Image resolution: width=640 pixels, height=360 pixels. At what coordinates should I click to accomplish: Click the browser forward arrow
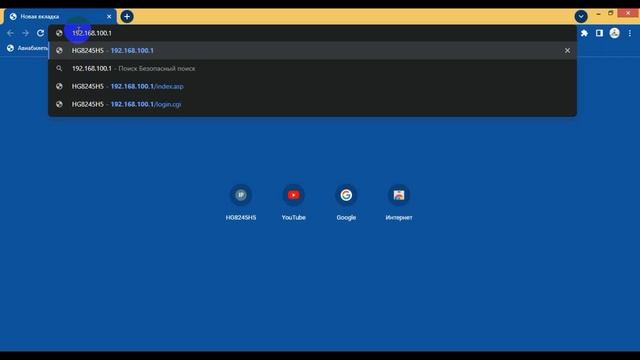tap(25, 33)
